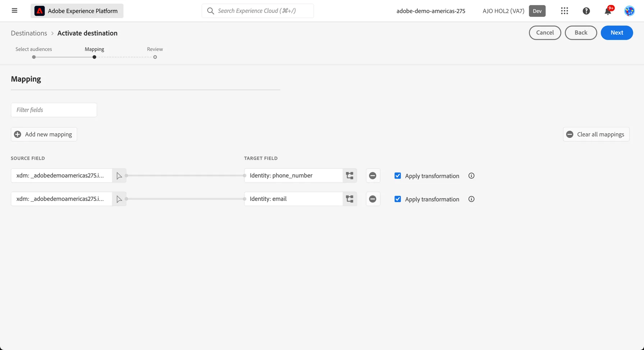644x350 pixels.
Task: Select source field arrow for email mapping
Action: click(x=119, y=199)
